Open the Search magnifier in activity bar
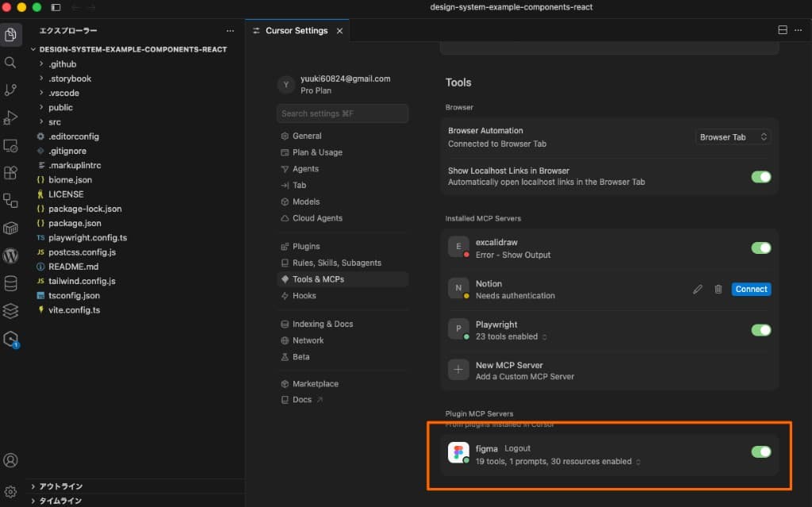The width and height of the screenshot is (812, 507). pos(10,63)
